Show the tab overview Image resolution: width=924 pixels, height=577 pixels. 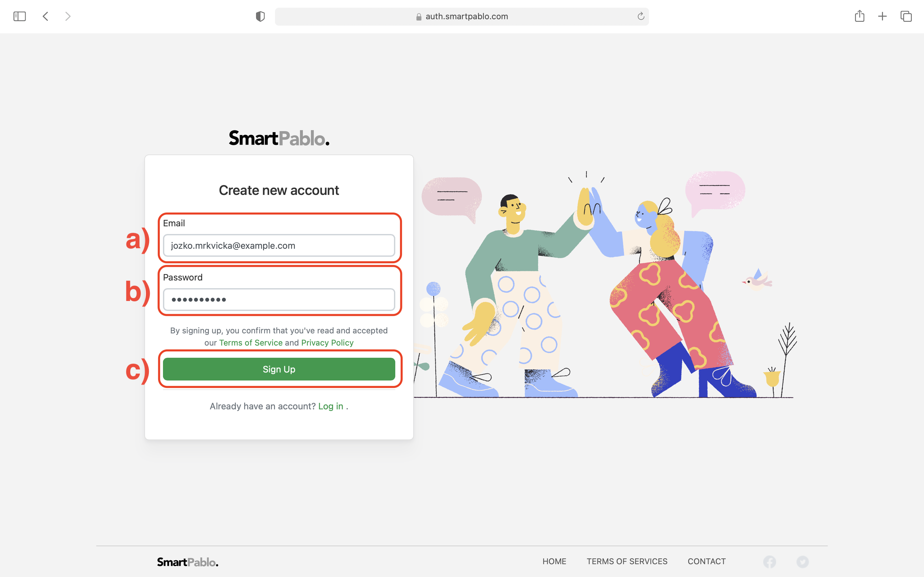(906, 16)
